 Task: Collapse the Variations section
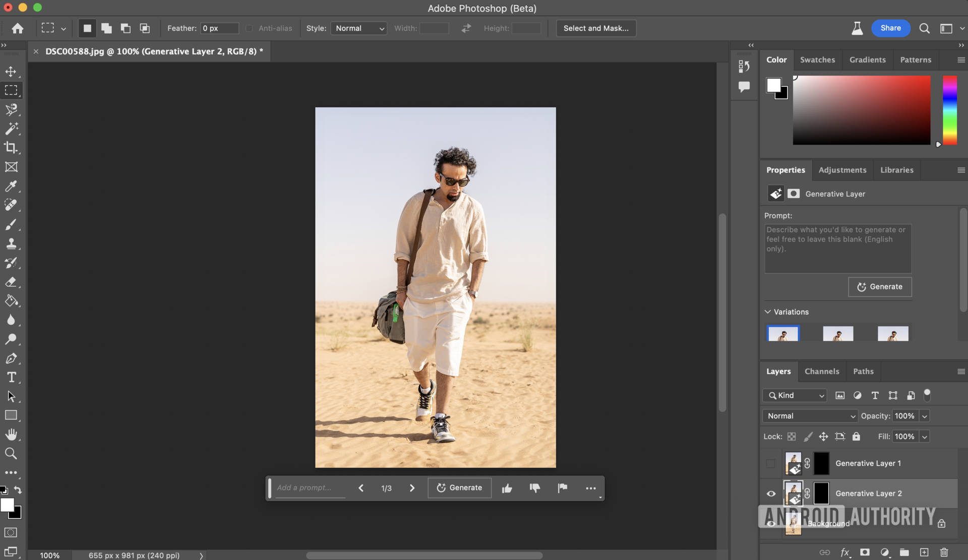[x=768, y=312]
